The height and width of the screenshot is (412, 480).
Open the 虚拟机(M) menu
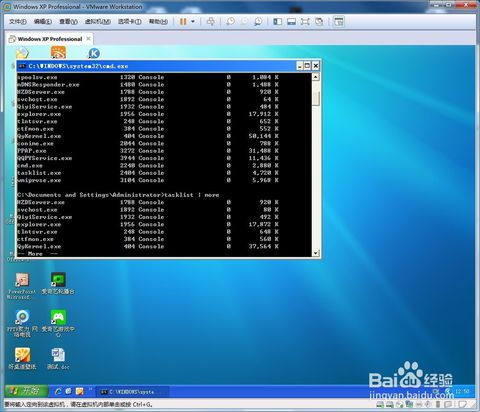[97, 22]
